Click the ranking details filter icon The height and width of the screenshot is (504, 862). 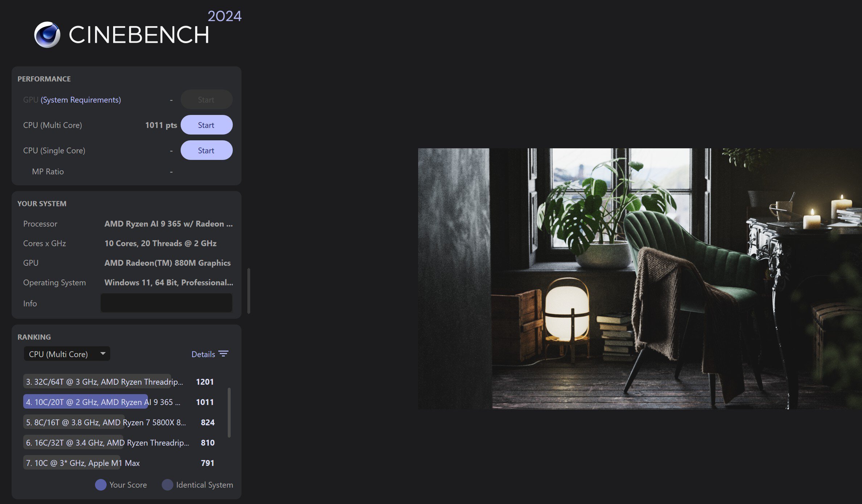(x=224, y=354)
